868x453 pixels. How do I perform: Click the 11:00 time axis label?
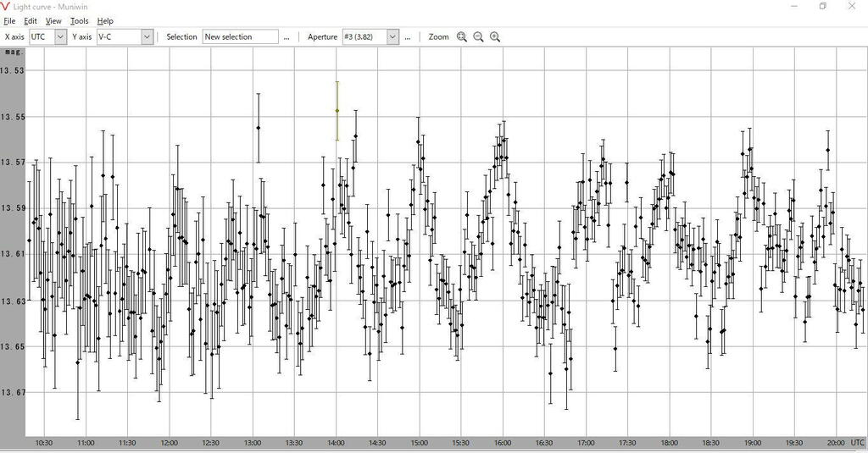point(86,443)
